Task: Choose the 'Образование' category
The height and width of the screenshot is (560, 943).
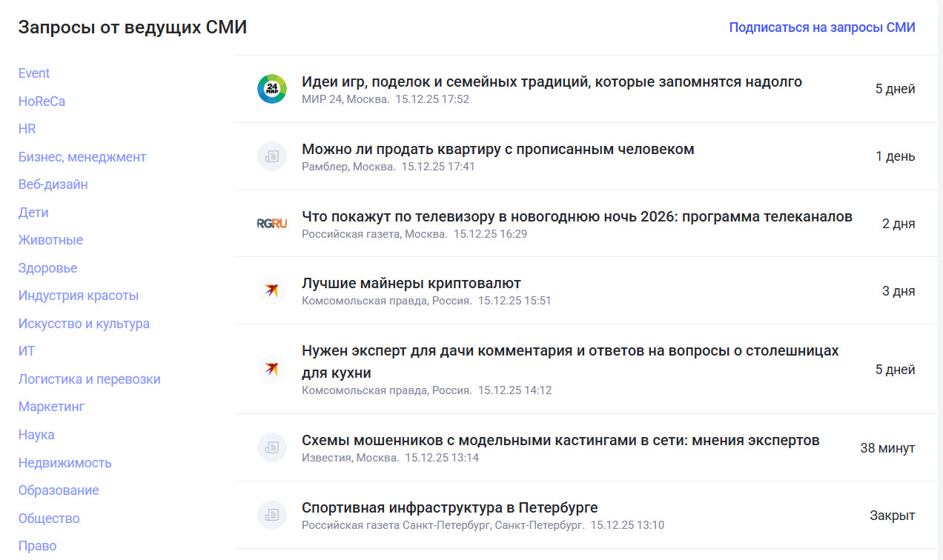Action: pos(59,490)
